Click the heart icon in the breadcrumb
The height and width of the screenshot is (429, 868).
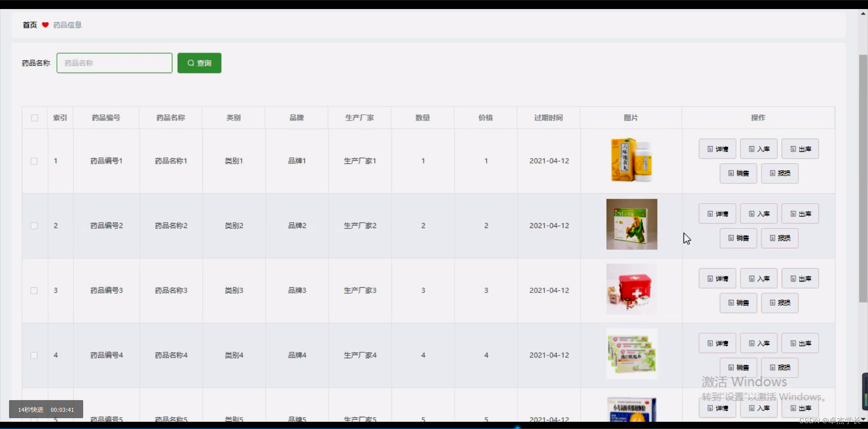tap(45, 25)
